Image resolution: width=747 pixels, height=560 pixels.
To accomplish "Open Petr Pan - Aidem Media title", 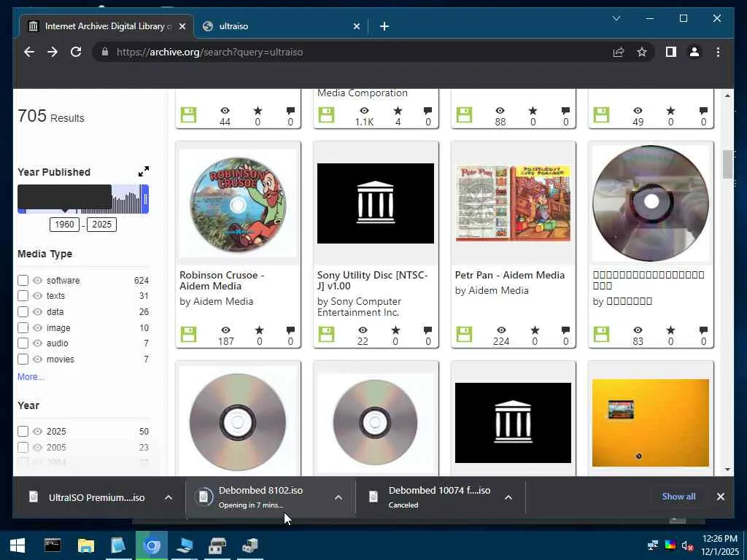I will [x=510, y=275].
